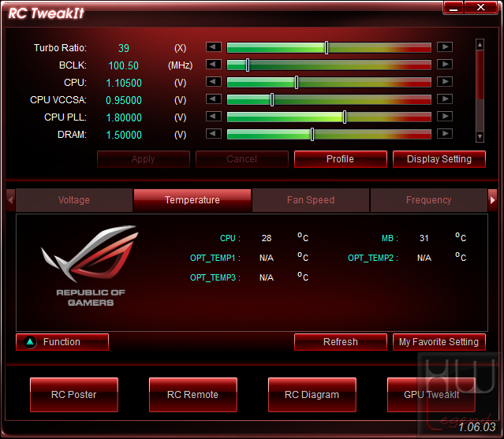Screen dimensions: 504x439
Task: Increase BCLK with right arrow
Action: [445, 64]
